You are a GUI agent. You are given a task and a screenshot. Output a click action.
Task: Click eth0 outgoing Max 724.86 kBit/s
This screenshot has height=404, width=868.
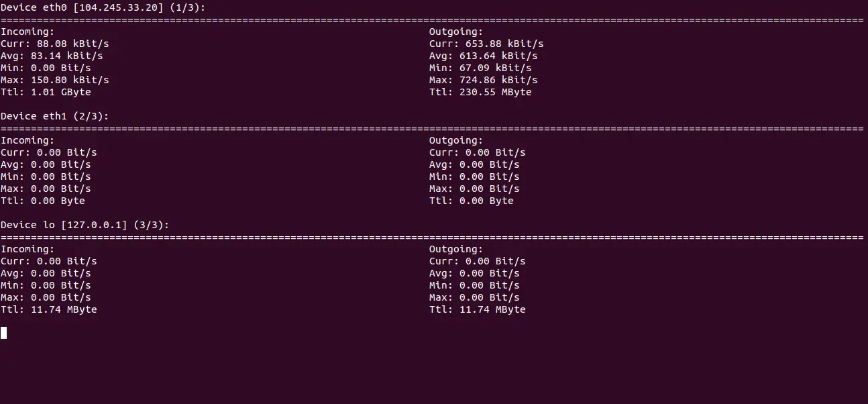click(484, 80)
